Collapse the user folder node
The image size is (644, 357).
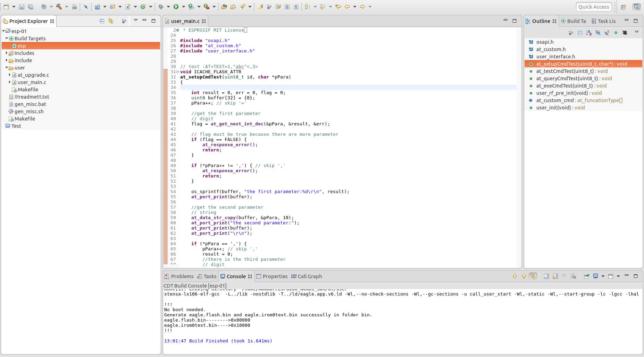pos(7,67)
